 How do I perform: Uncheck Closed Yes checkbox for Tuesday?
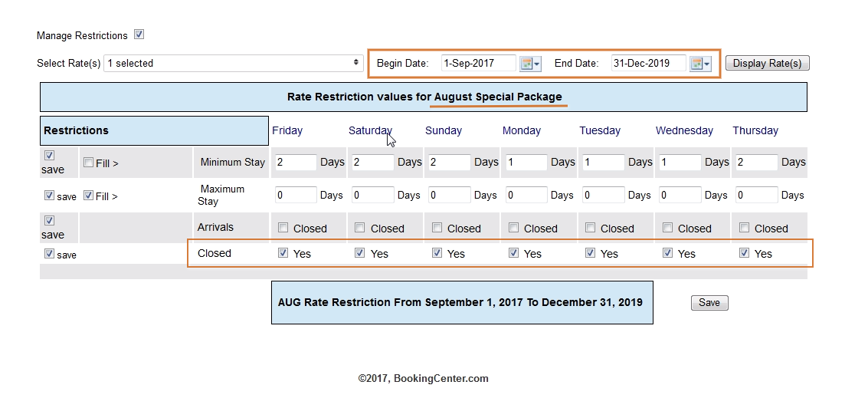(590, 253)
